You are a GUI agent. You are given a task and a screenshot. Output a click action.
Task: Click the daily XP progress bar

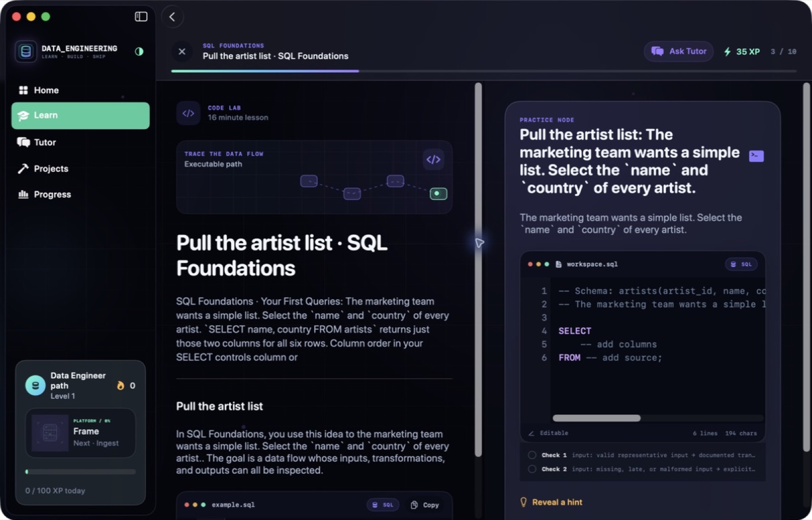click(80, 471)
